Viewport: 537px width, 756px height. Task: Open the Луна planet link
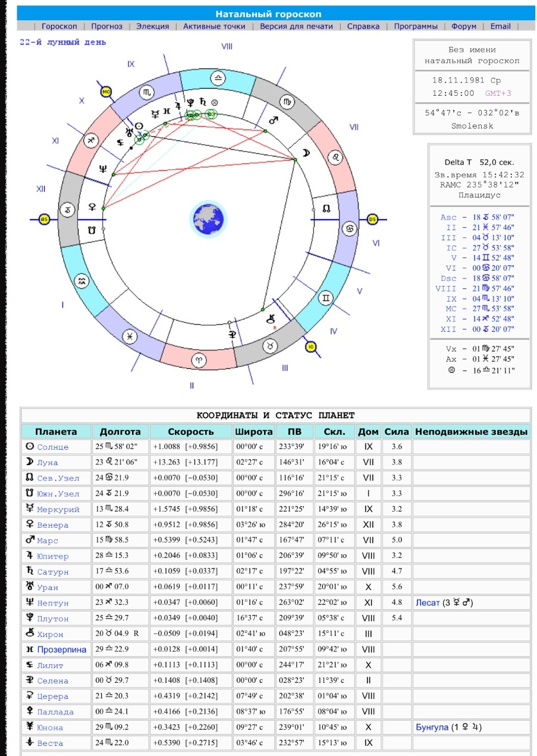pos(48,463)
